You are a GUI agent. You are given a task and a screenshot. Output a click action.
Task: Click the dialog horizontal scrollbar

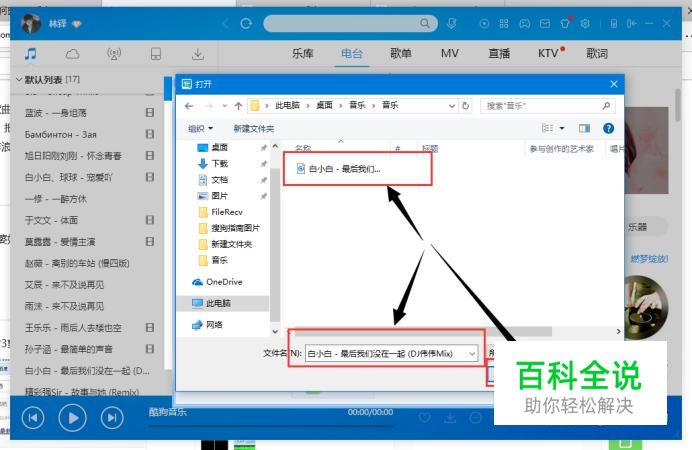423,331
